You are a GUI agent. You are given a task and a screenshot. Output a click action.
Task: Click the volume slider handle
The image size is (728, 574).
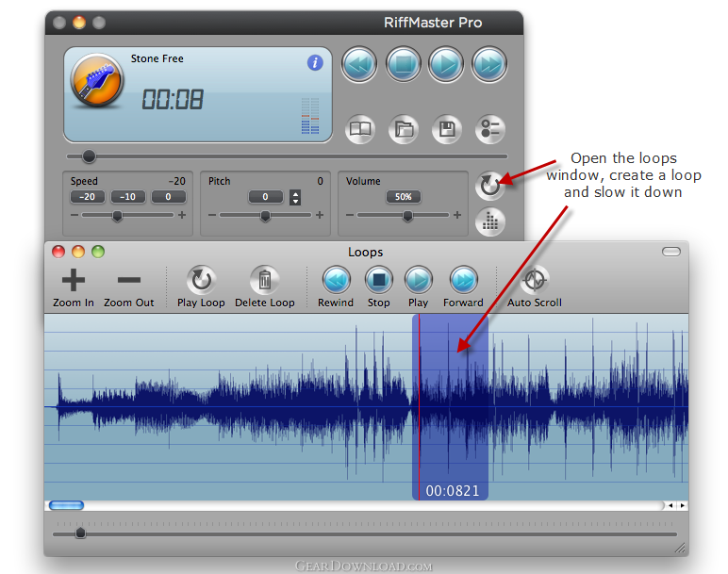(x=407, y=216)
